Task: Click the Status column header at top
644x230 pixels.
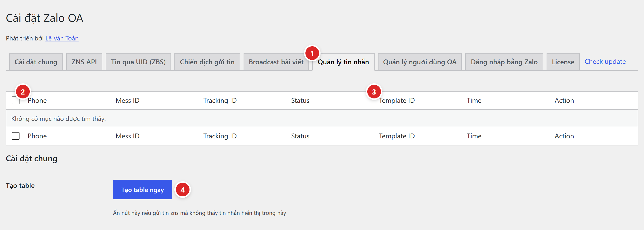Action: 300,100
